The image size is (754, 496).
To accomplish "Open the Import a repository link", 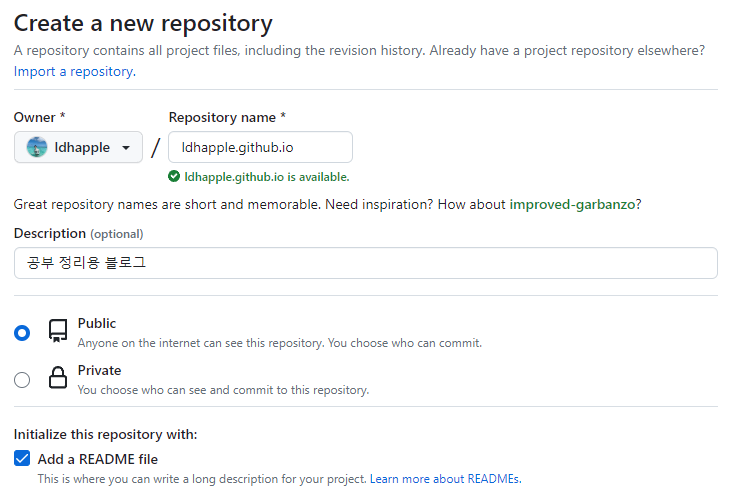I will [75, 72].
